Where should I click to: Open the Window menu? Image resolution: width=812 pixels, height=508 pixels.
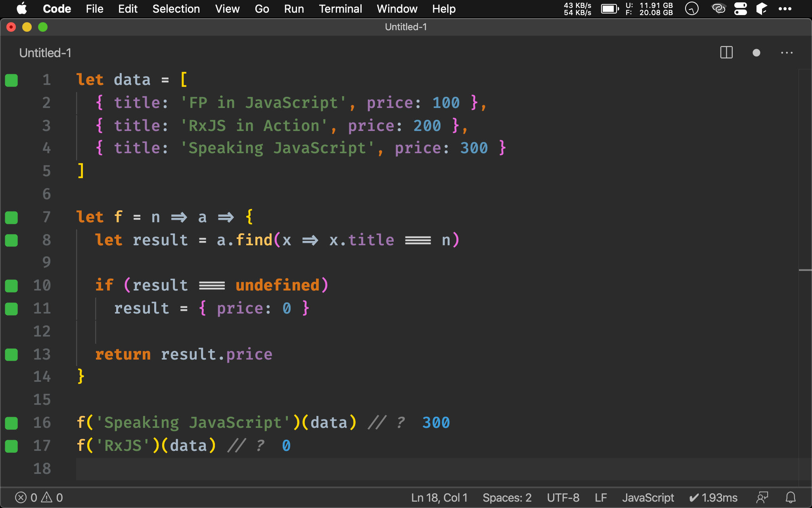click(397, 9)
